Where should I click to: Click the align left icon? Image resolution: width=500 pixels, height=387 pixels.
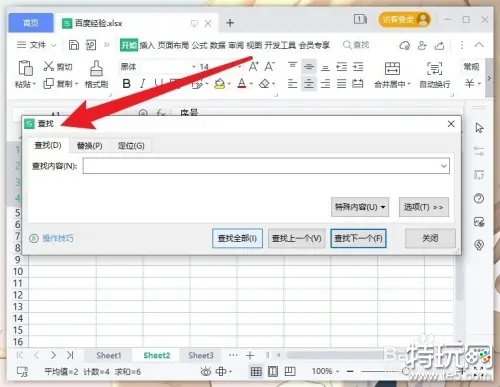coord(292,83)
